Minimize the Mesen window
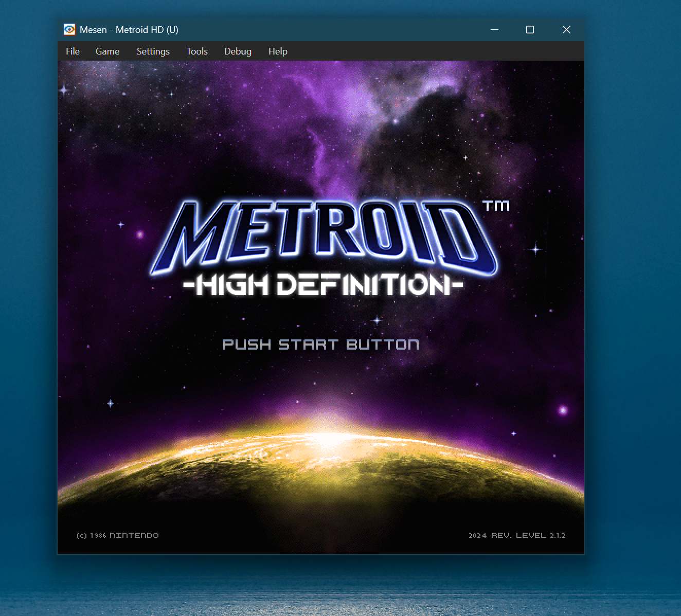681x616 pixels. (x=494, y=30)
